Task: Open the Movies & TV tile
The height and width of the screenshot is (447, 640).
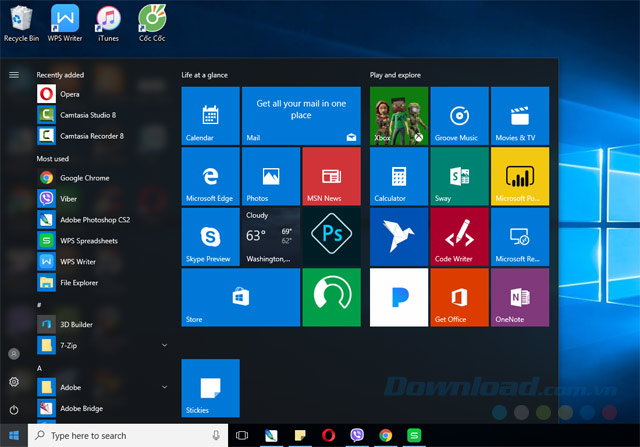Action: click(x=520, y=116)
